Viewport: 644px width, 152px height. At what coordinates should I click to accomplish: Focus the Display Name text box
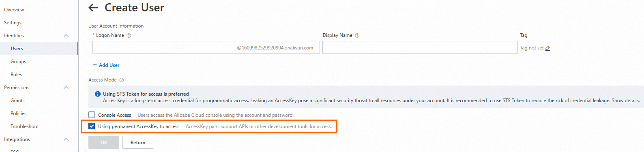pos(420,47)
